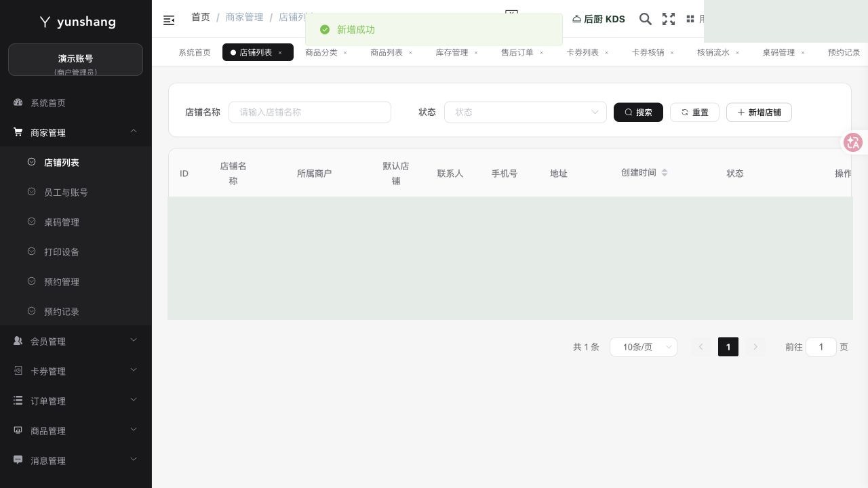Focus the 店铺名称 search input
This screenshot has height=488, width=868.
(310, 112)
